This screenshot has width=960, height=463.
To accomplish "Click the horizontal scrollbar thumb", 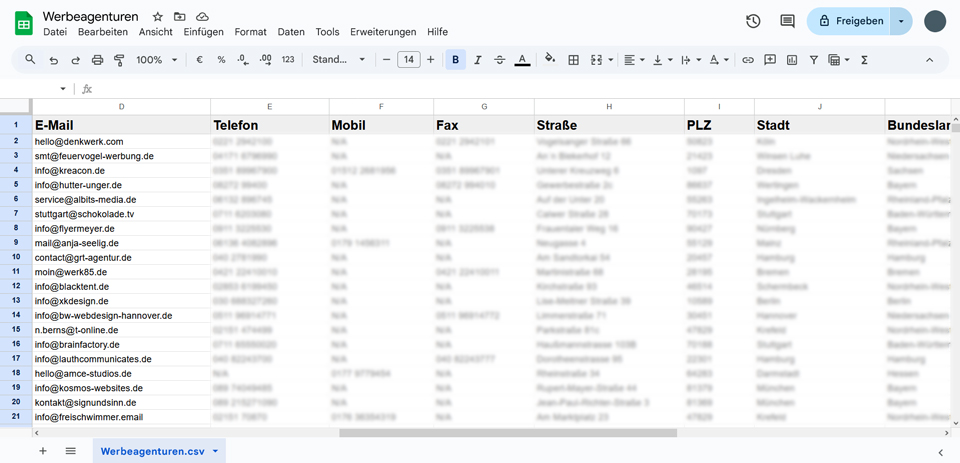I will [x=508, y=433].
